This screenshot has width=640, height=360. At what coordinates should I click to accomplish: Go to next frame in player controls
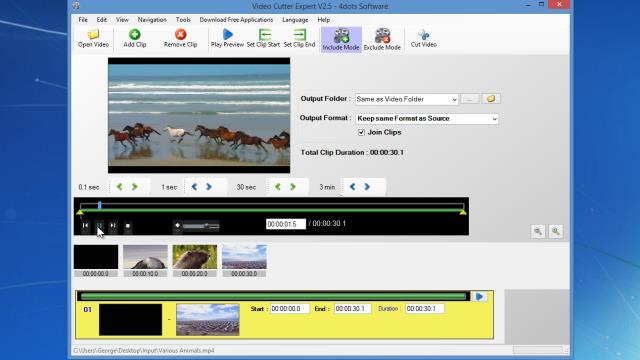(x=113, y=226)
